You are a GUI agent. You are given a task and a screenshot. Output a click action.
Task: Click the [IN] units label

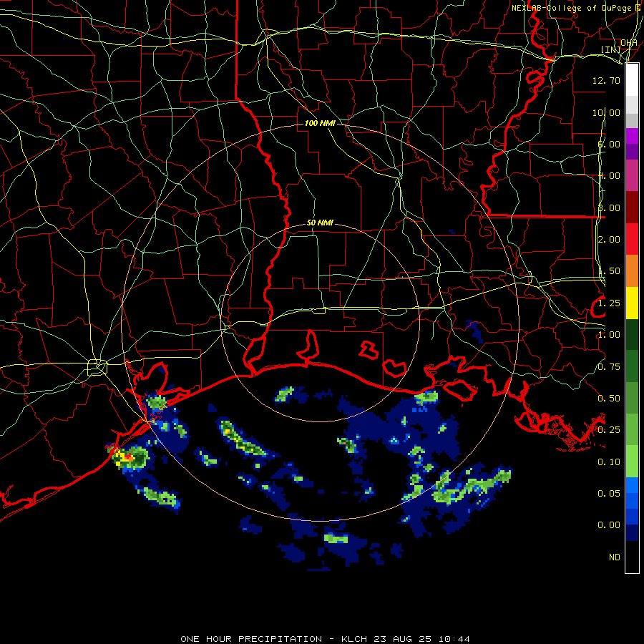(x=611, y=50)
